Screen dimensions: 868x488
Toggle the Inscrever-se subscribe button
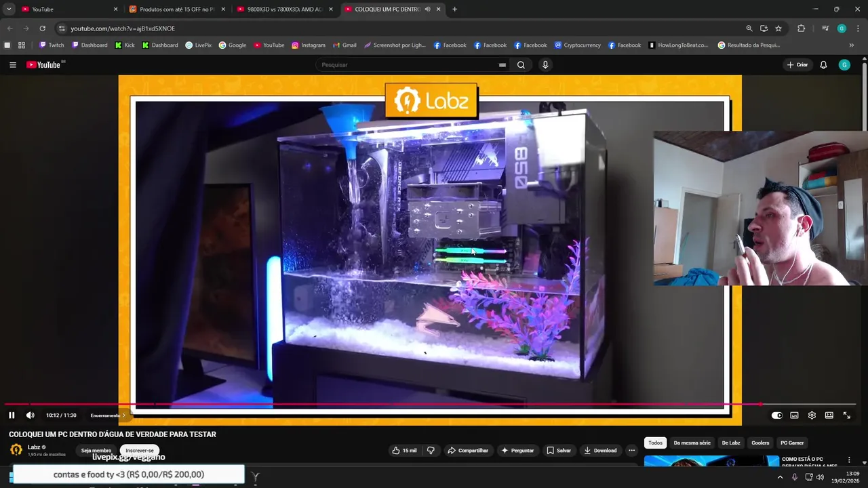click(x=140, y=451)
